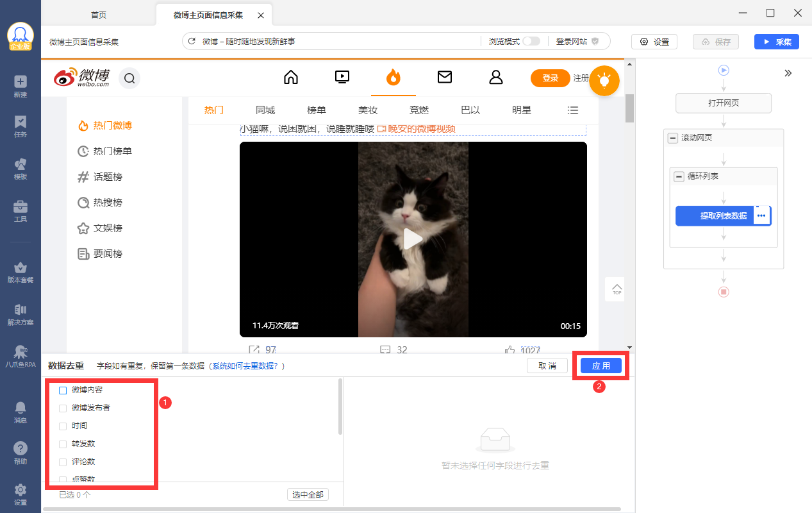This screenshot has width=812, height=513.
Task: Select the 明星 Weibo tab
Action: [x=522, y=110]
